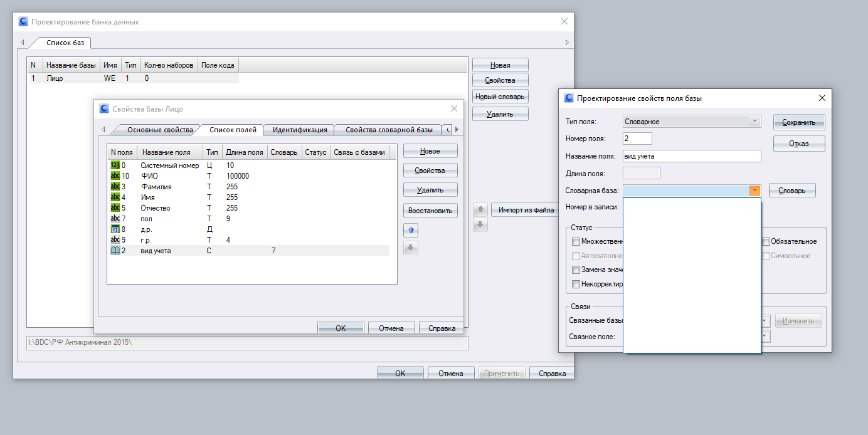Click the abc icon of the Отчество row
This screenshot has width=868, height=435.
115,207
